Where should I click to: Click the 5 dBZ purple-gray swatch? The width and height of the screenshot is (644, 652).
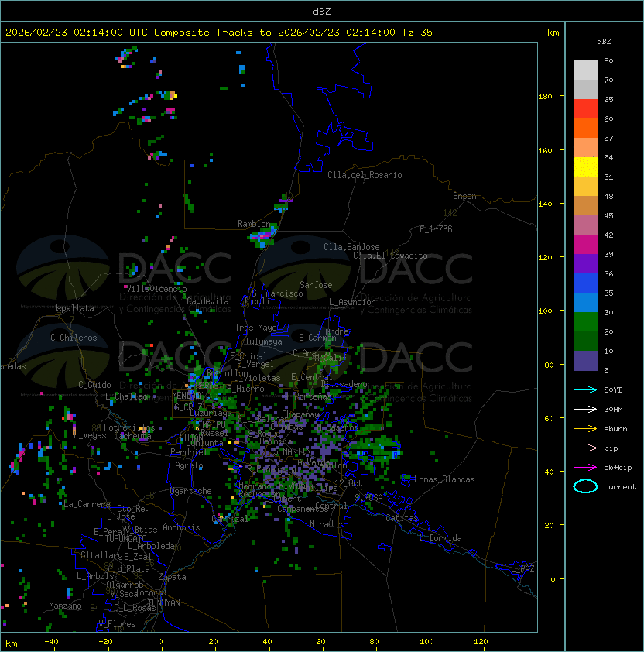[x=585, y=361]
